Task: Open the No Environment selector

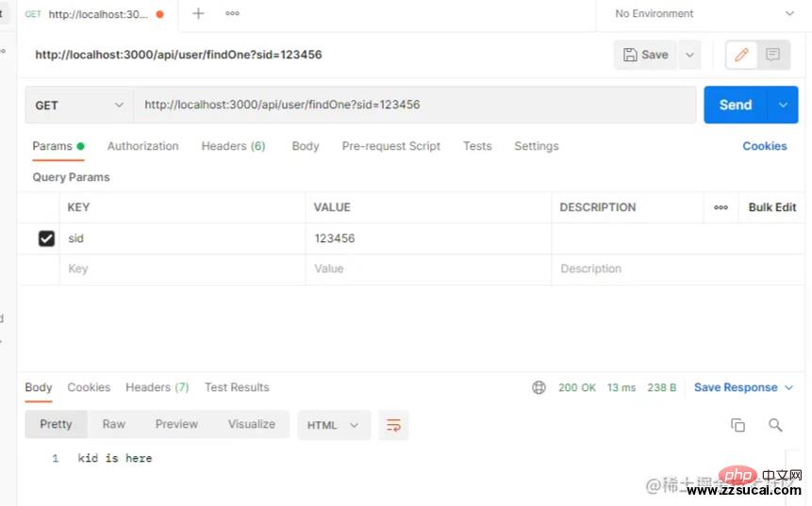Action: tap(704, 14)
